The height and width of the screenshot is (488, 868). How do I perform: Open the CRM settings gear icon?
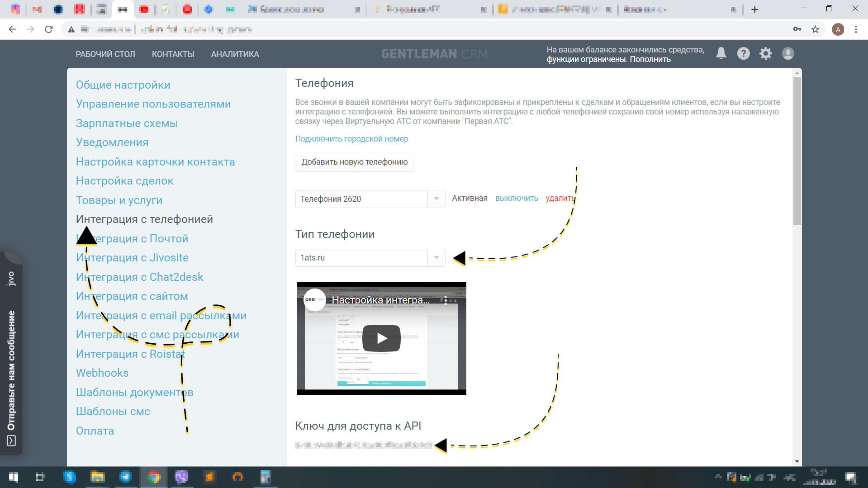[766, 53]
